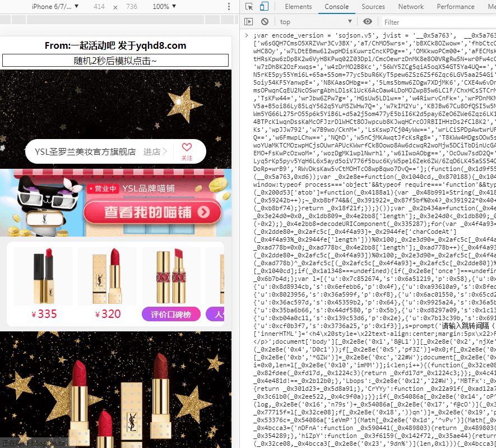The image size is (496, 448).
Task: Click the ¥335 price text
Action: coord(44,314)
